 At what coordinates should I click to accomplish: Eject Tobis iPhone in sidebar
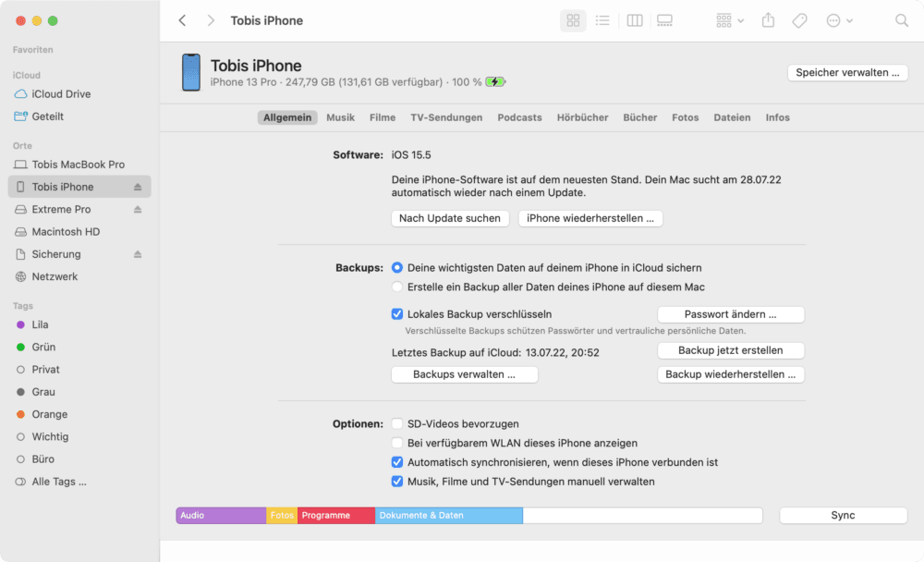(x=138, y=187)
